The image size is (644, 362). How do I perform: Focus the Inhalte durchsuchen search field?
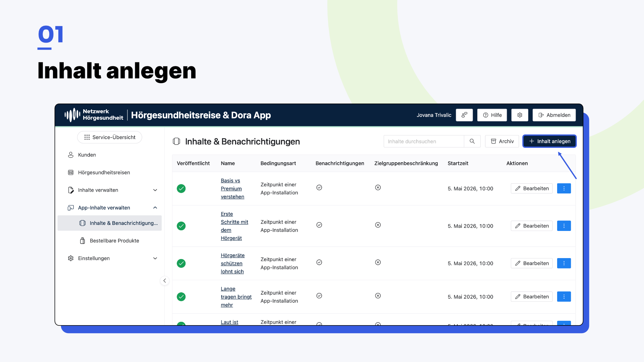pyautogui.click(x=424, y=141)
